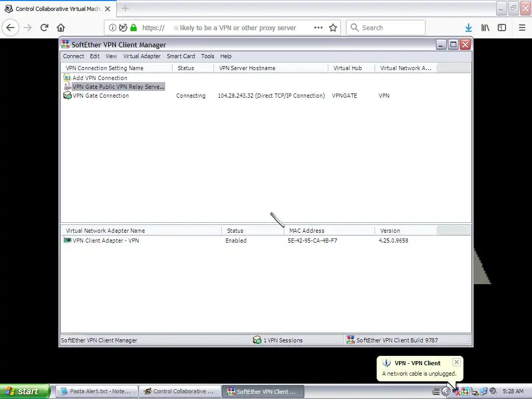
Task: Click the on-screen keyboard tray icon
Action: click(436, 392)
